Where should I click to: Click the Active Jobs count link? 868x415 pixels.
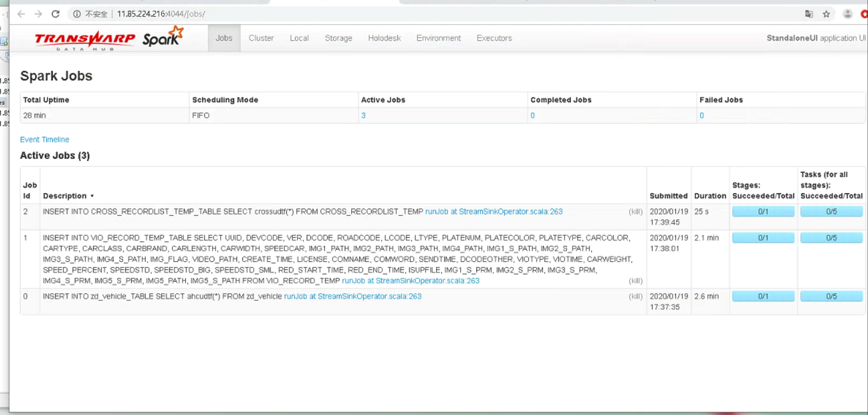click(x=363, y=115)
